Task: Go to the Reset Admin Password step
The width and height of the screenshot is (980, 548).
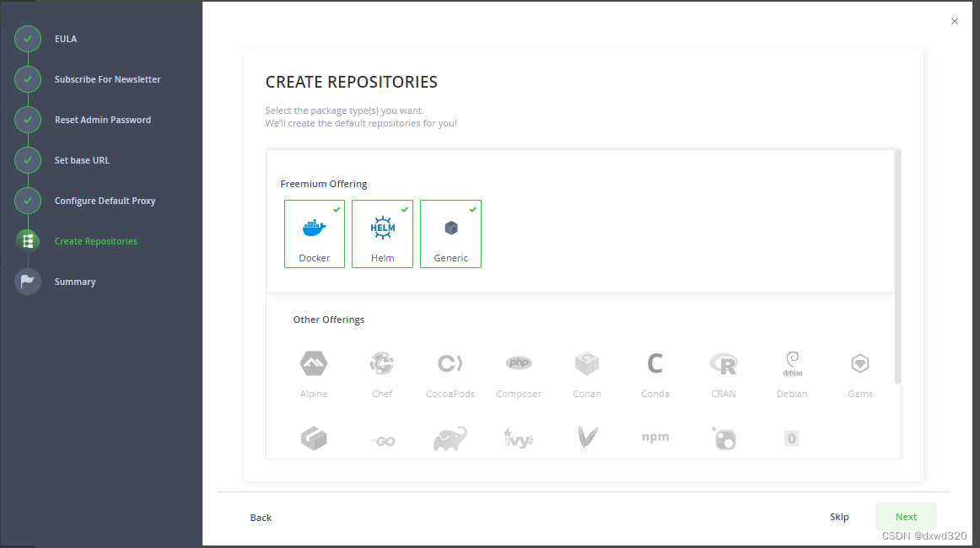Action: click(103, 120)
